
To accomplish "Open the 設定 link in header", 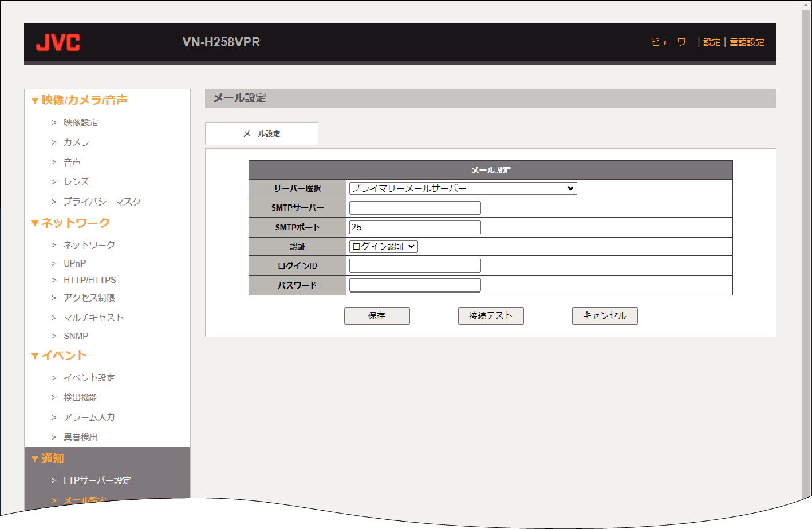I will pyautogui.click(x=712, y=42).
